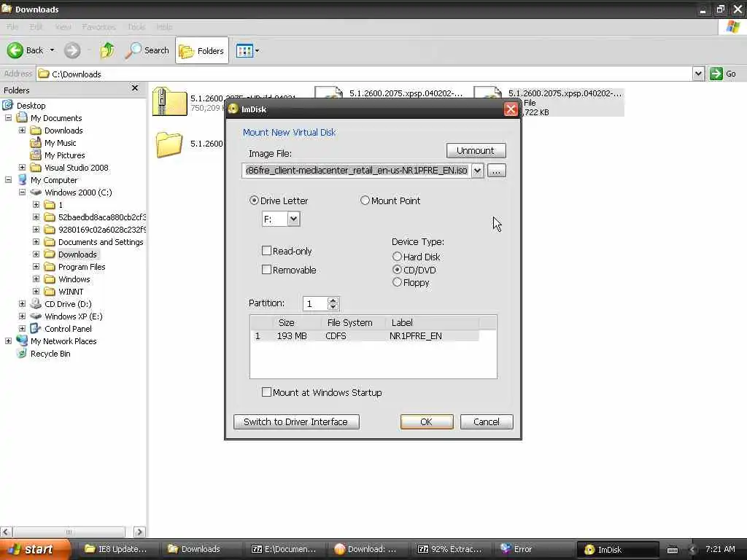Open the address bar dropdown arrow
Screen dimensions: 747x560
pyautogui.click(x=698, y=74)
